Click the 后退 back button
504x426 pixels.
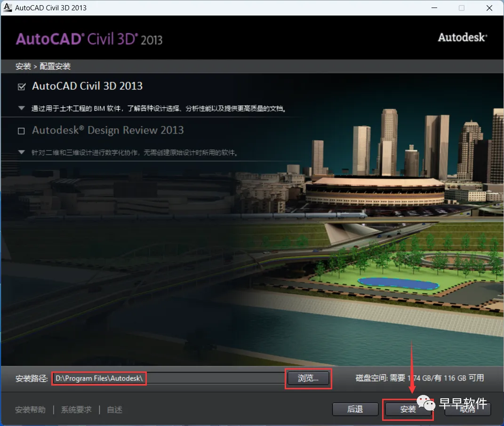[355, 409]
